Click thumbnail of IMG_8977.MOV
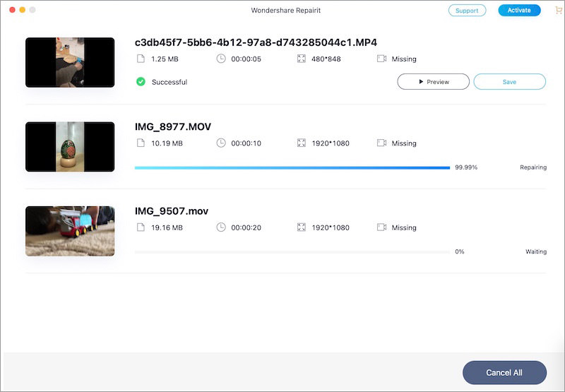 point(70,147)
